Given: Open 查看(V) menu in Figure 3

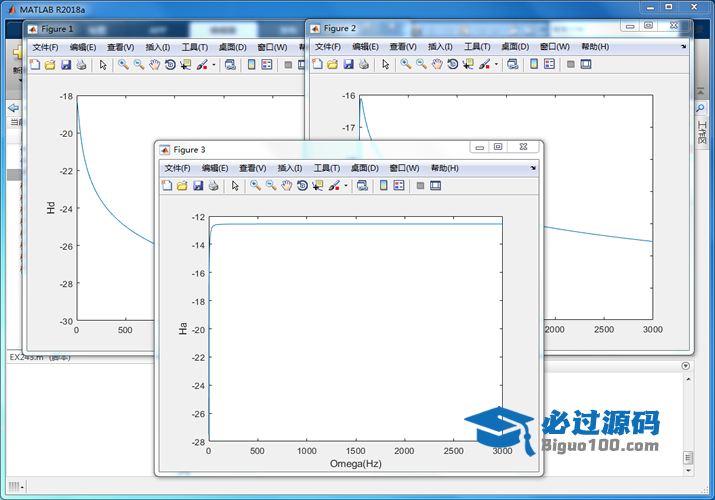Looking at the screenshot, I should [253, 168].
